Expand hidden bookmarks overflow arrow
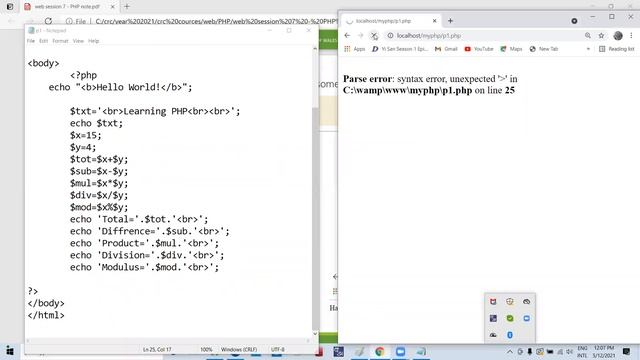 click(x=588, y=49)
